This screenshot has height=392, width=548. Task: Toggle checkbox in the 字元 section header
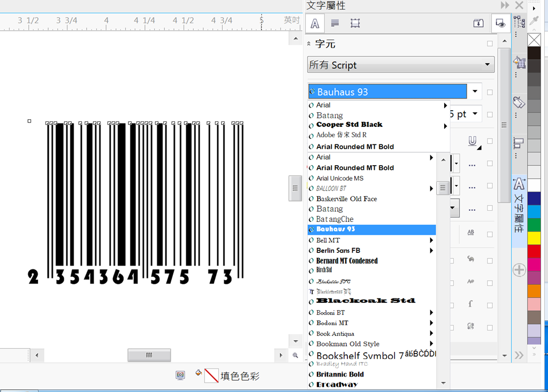[490, 44]
